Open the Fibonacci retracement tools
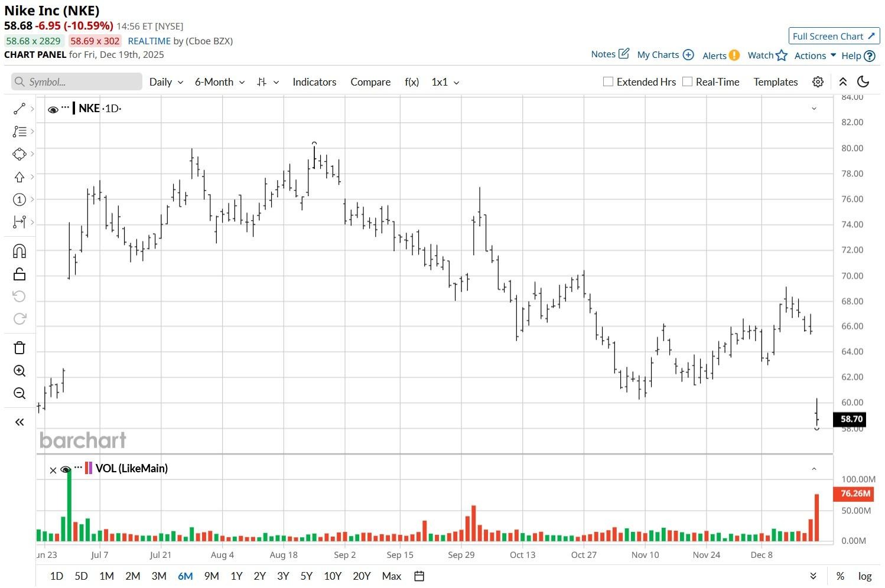The height and width of the screenshot is (588, 885). (19, 132)
